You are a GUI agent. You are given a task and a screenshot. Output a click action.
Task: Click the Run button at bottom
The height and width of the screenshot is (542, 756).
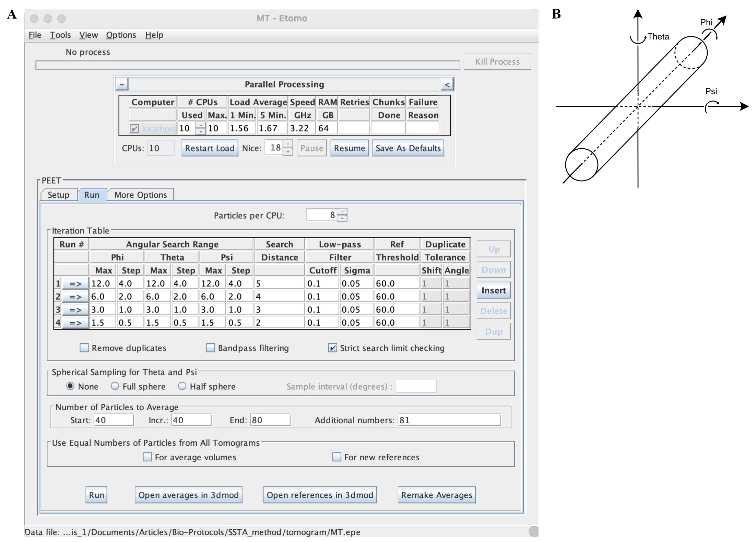click(x=96, y=495)
